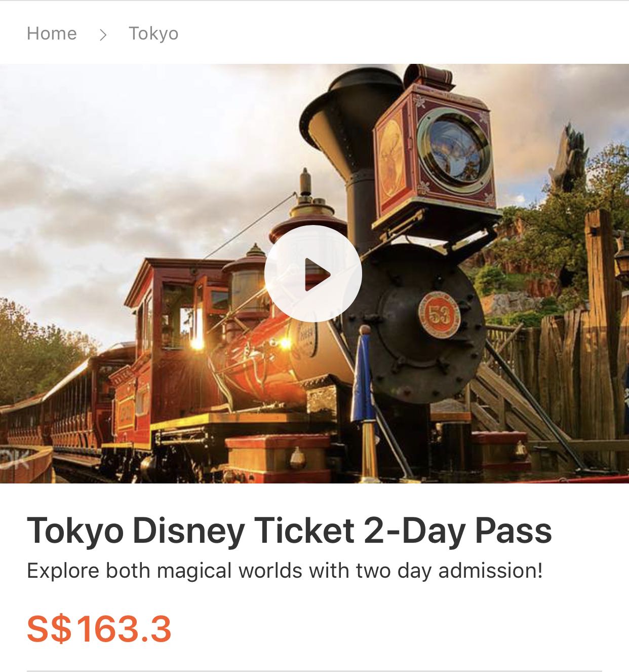Play the Tokyo Disney video
The height and width of the screenshot is (672, 629).
coord(313,274)
